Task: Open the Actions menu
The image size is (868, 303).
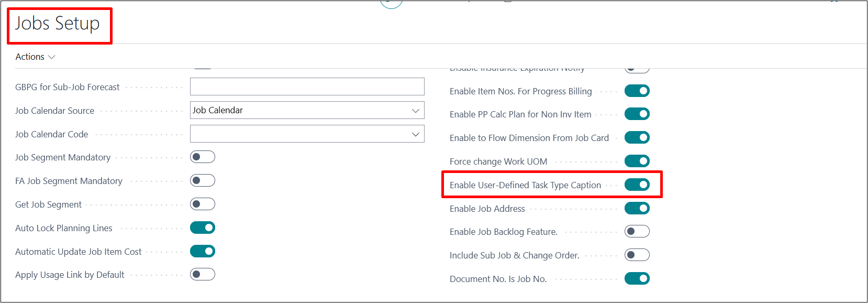Action: 35,57
